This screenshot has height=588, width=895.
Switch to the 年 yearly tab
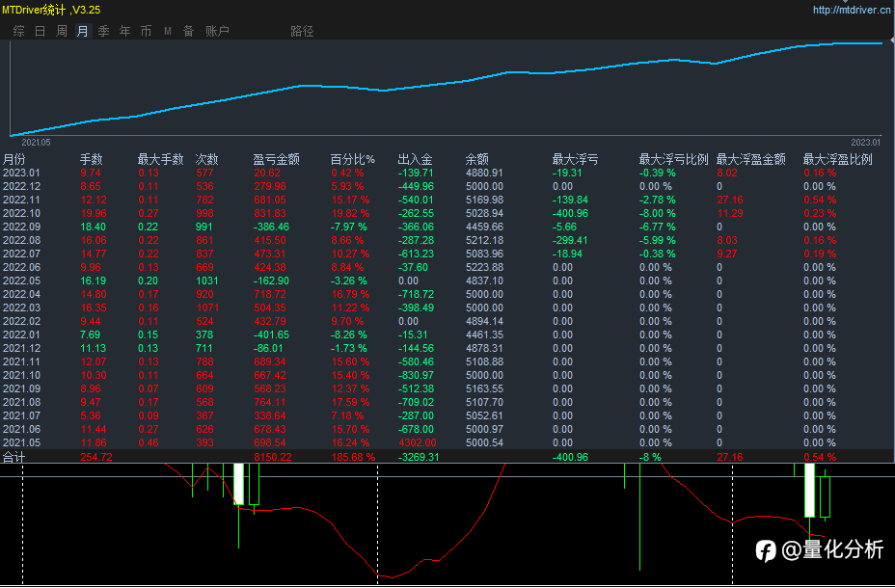(x=125, y=32)
